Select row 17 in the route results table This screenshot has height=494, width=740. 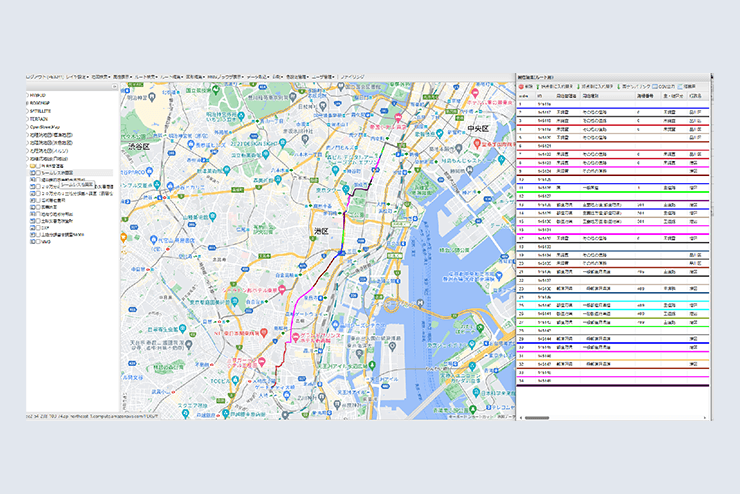point(613,238)
